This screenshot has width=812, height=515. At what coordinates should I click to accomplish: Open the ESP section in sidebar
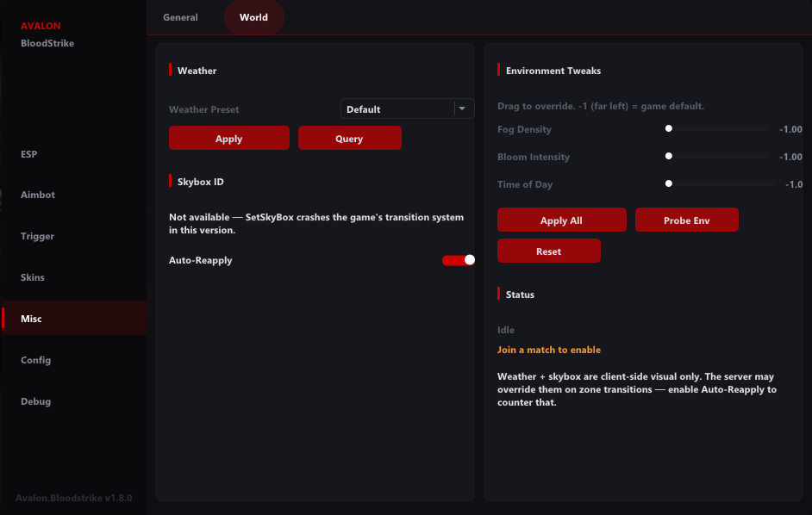tap(29, 153)
